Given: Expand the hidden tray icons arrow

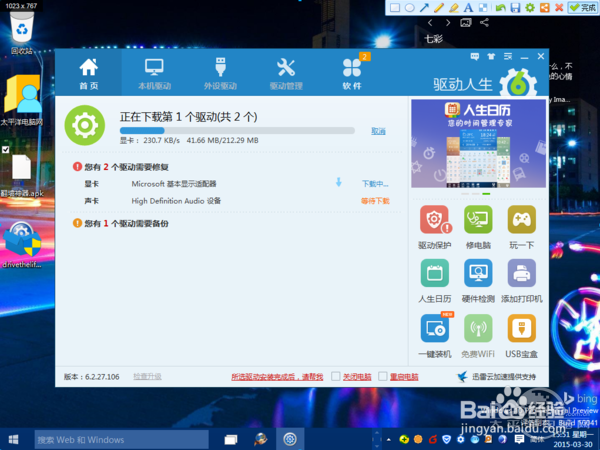Looking at the screenshot, I should [x=389, y=439].
